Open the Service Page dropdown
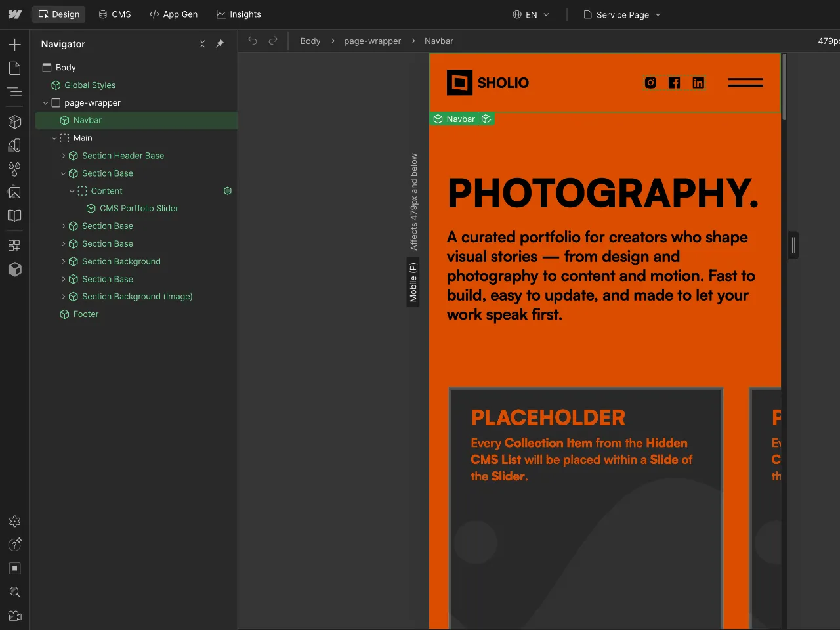840x630 pixels. [x=621, y=14]
